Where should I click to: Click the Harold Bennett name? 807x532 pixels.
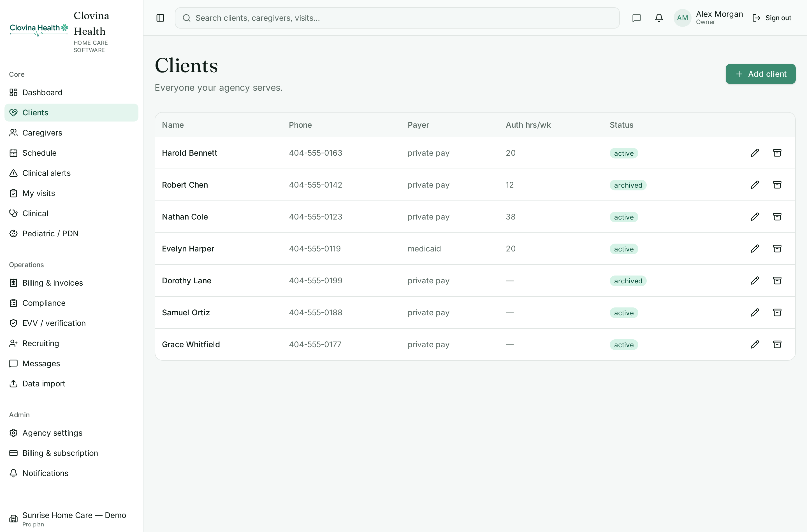(x=189, y=153)
